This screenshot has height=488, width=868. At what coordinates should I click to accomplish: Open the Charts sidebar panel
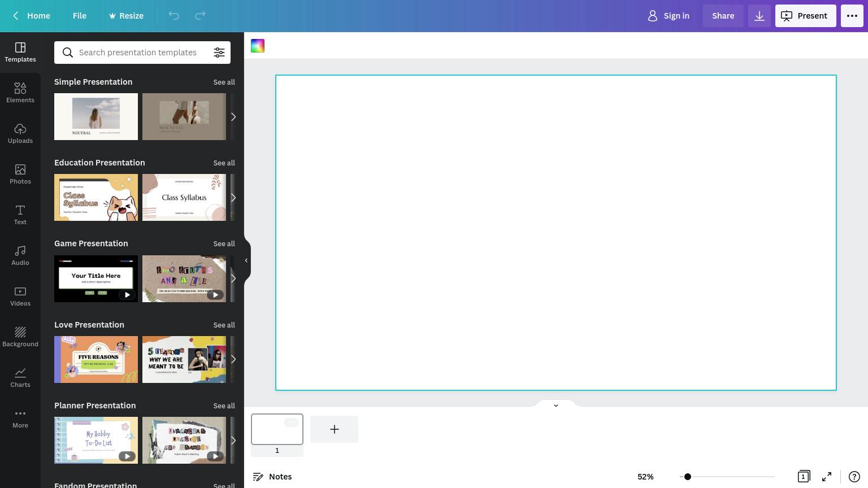click(x=20, y=377)
